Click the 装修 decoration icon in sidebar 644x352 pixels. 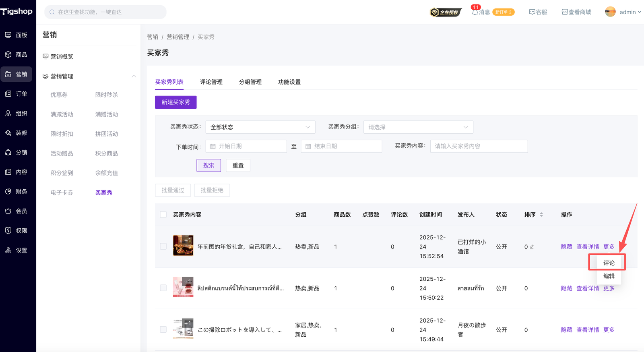click(x=8, y=133)
